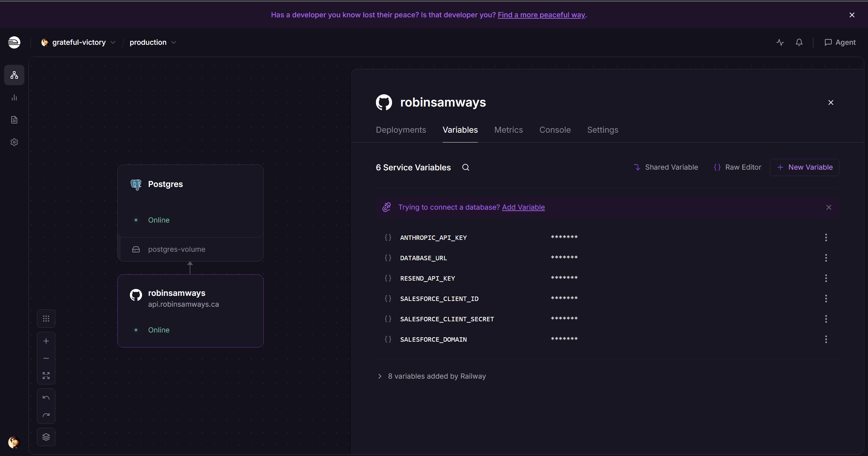Open the activity pulse icon

(x=780, y=42)
